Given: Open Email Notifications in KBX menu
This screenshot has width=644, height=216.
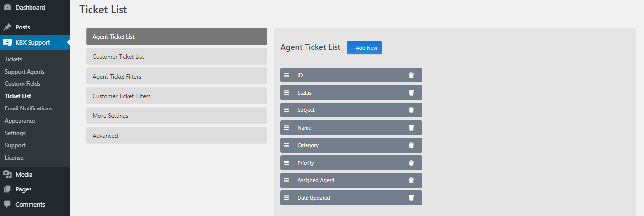Looking at the screenshot, I should [29, 108].
